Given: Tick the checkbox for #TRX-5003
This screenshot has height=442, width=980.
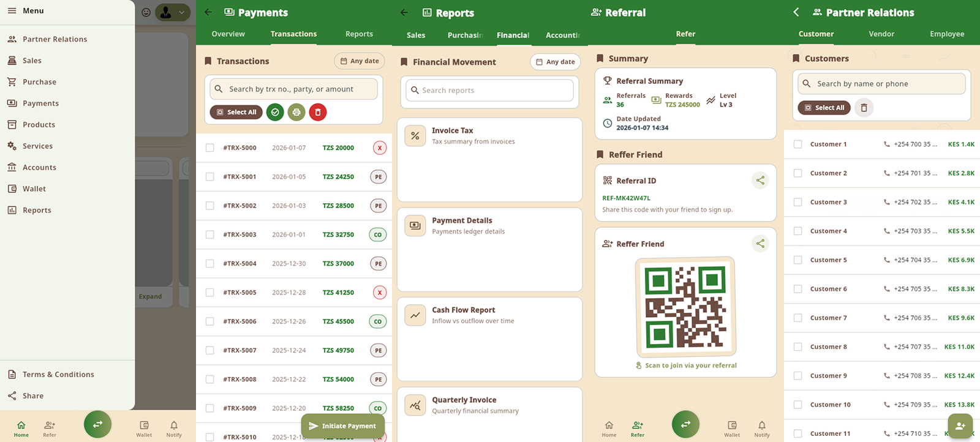Looking at the screenshot, I should [210, 234].
